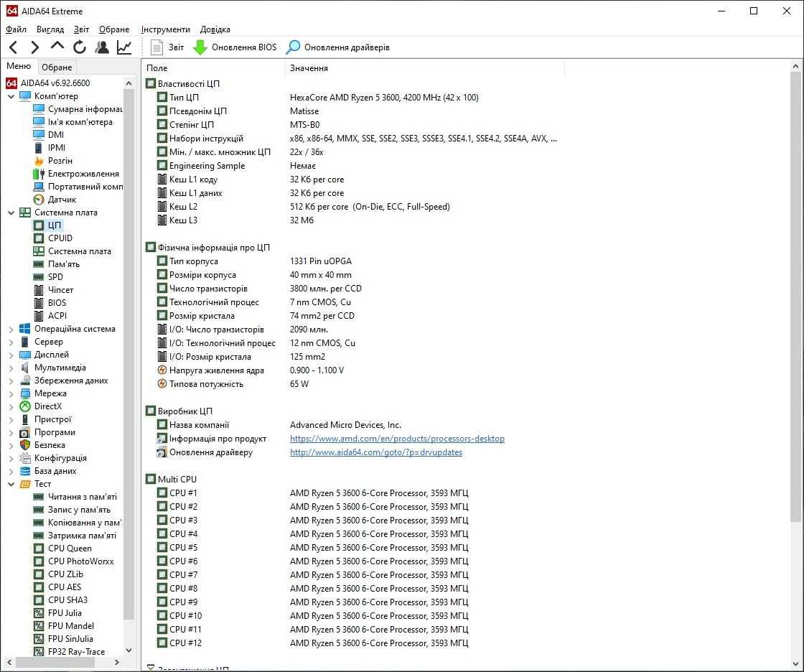Open the Інструменти menu

[x=165, y=29]
